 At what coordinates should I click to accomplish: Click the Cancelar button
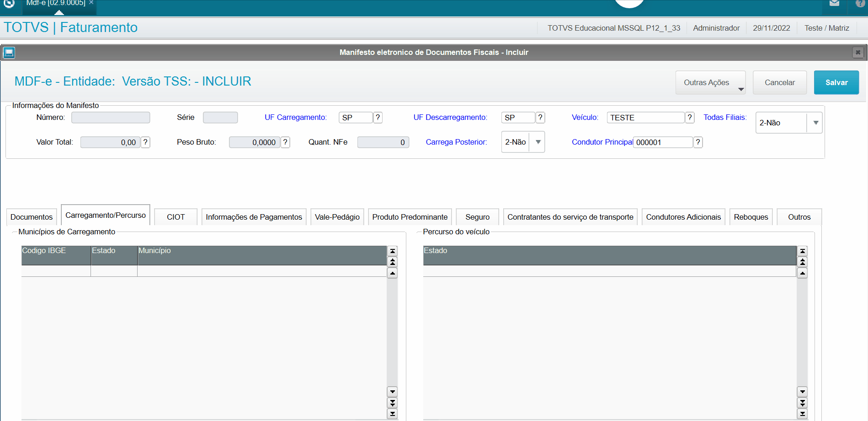point(780,83)
